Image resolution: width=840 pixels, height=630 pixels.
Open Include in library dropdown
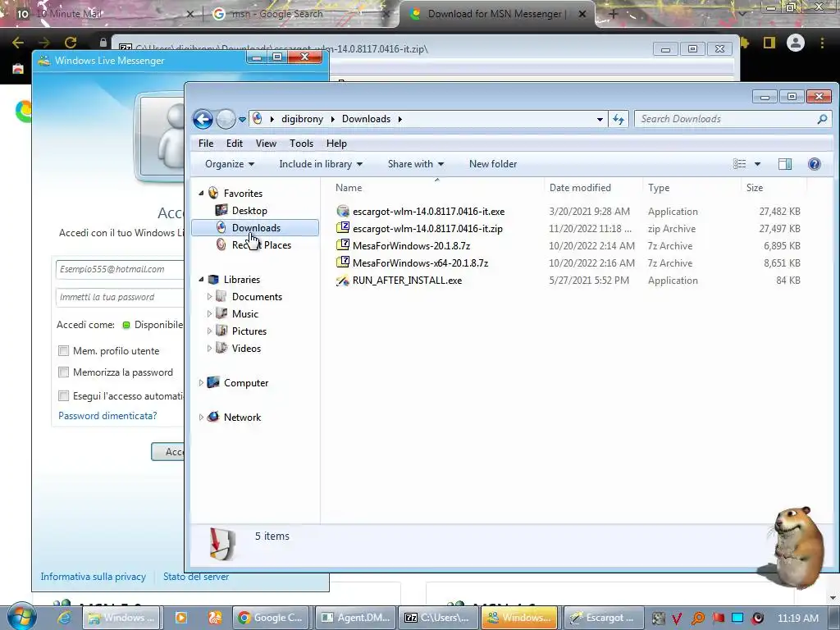point(321,164)
